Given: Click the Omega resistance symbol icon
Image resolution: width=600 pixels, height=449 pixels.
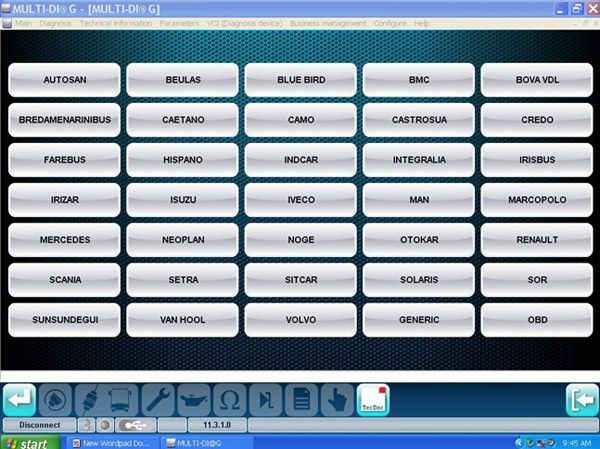Looking at the screenshot, I should (229, 398).
